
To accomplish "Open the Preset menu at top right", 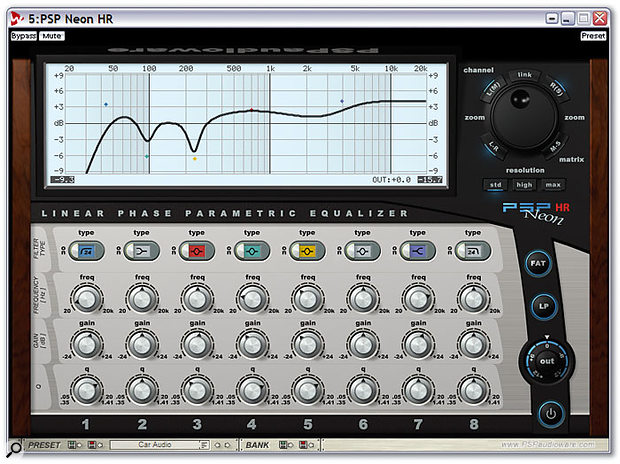I will click(x=593, y=36).
